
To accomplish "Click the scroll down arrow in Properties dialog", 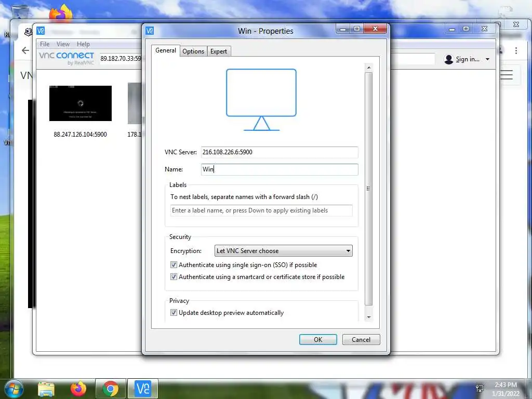I will tap(369, 317).
